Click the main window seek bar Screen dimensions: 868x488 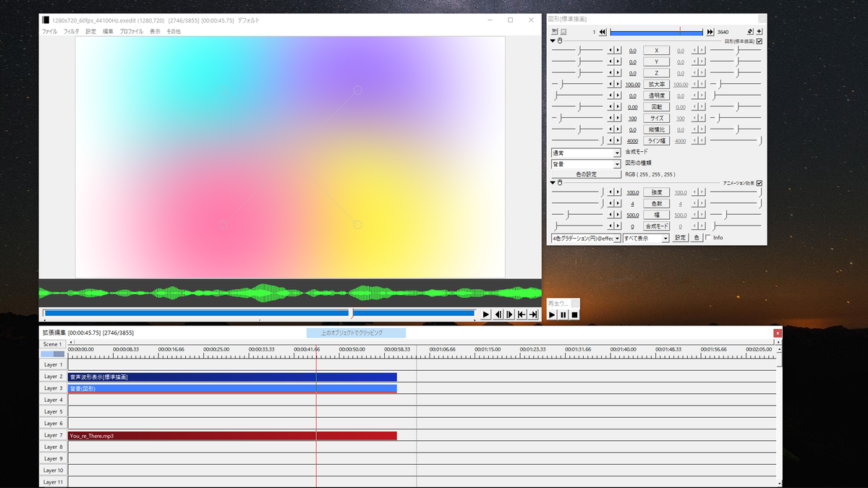pos(259,314)
